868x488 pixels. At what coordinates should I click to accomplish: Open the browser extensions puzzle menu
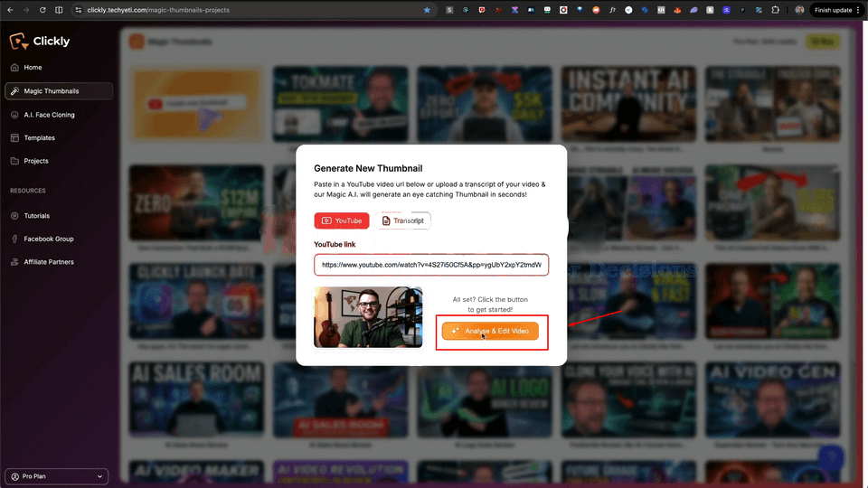click(776, 10)
